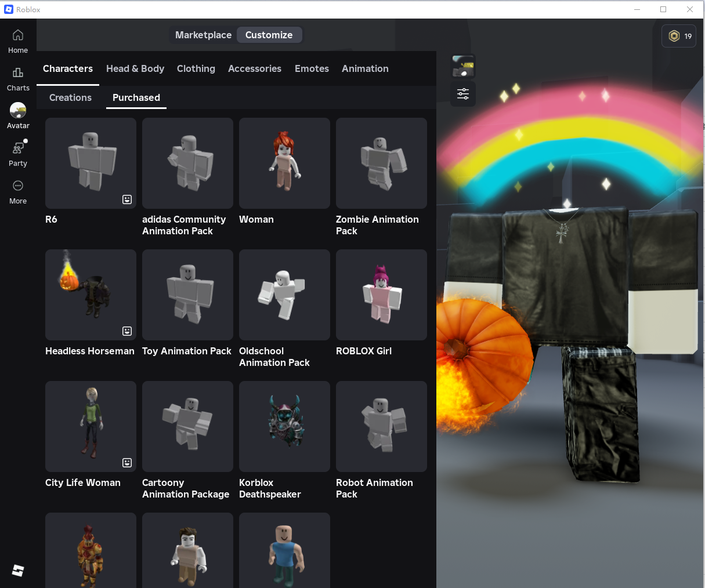705x588 pixels.
Task: Select the Accessories tab
Action: [255, 68]
